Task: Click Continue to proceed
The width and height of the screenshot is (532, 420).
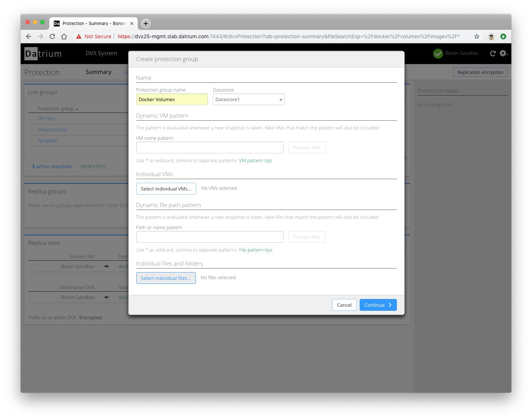Action: [378, 305]
